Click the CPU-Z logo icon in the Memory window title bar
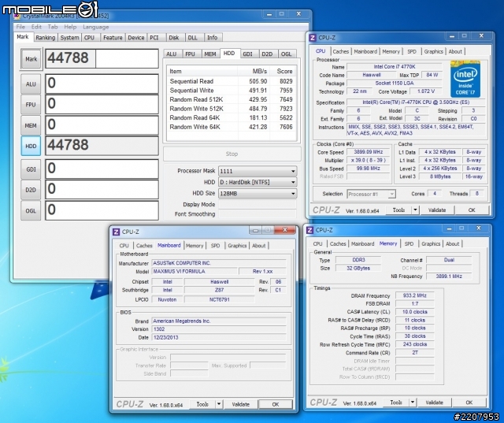The height and width of the screenshot is (423, 504). point(309,230)
